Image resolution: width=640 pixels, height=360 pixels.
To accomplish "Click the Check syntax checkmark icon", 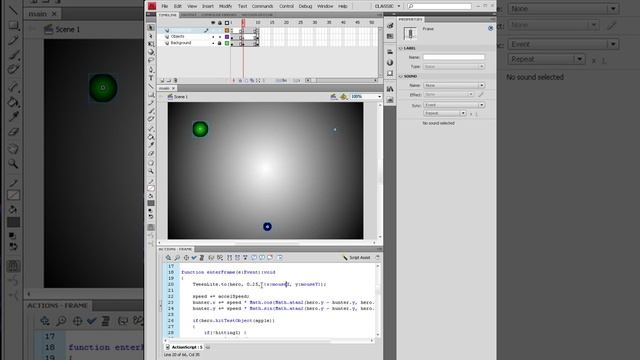I will coord(194,258).
